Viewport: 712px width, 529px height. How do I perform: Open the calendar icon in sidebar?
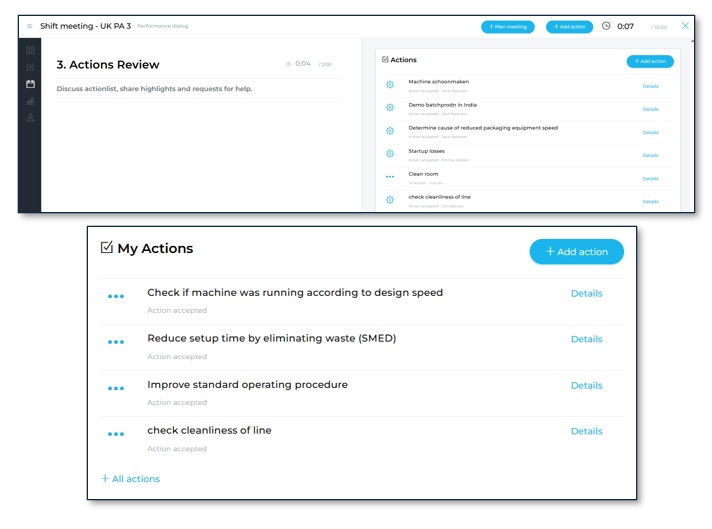(30, 84)
